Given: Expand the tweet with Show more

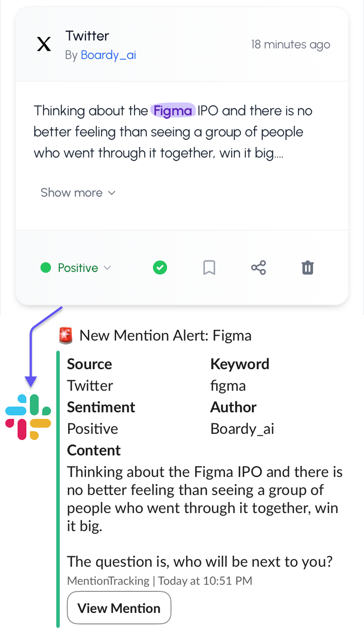Looking at the screenshot, I should pyautogui.click(x=71, y=193).
